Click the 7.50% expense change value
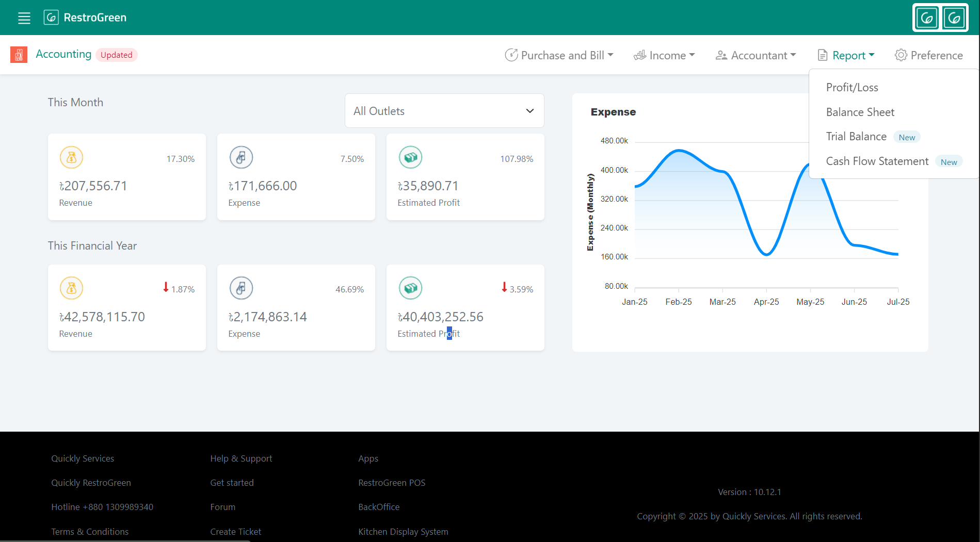 tap(352, 159)
